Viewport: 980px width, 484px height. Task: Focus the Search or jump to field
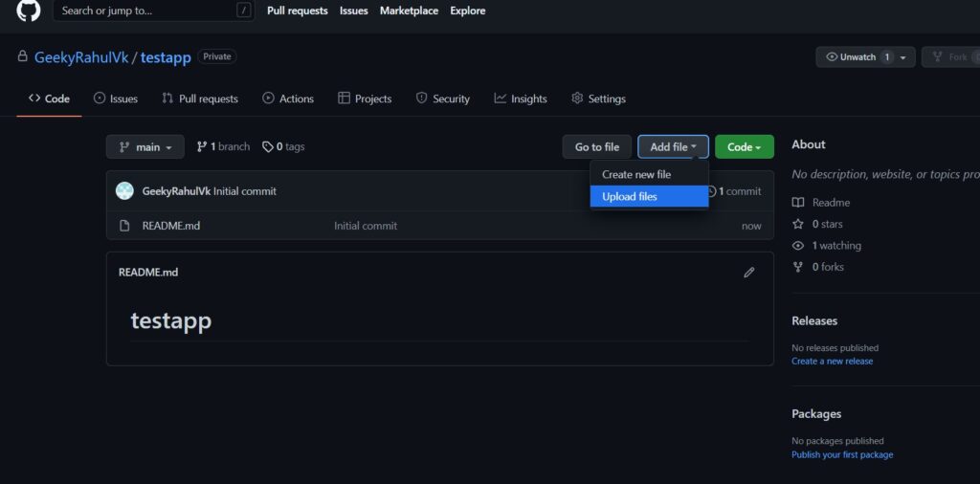pyautogui.click(x=154, y=11)
